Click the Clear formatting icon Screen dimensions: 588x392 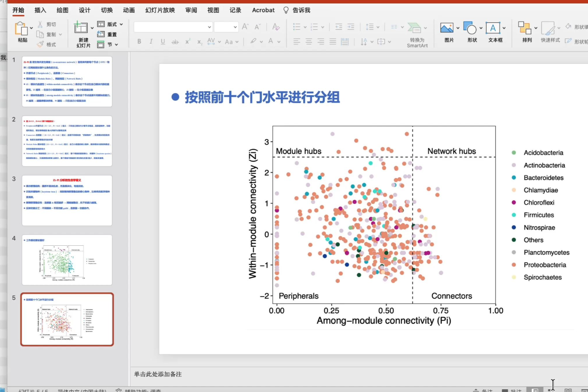[x=276, y=27]
